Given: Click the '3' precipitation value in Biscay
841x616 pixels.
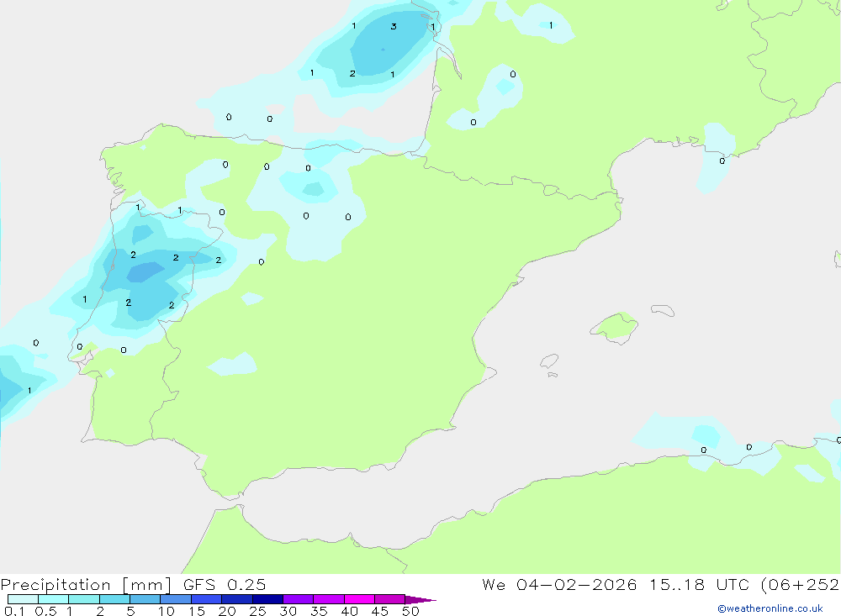Looking at the screenshot, I should click(394, 26).
